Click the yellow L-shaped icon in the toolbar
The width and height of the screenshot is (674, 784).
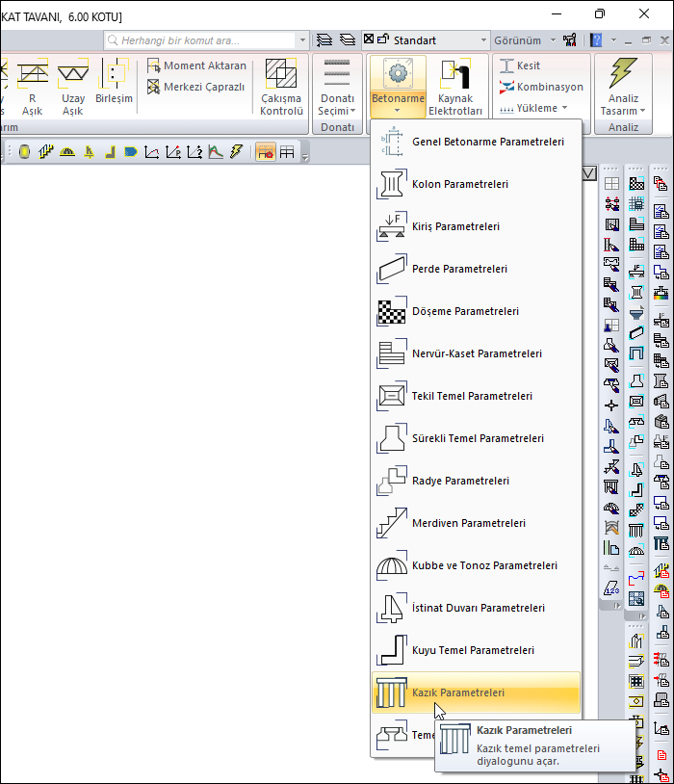(110, 151)
